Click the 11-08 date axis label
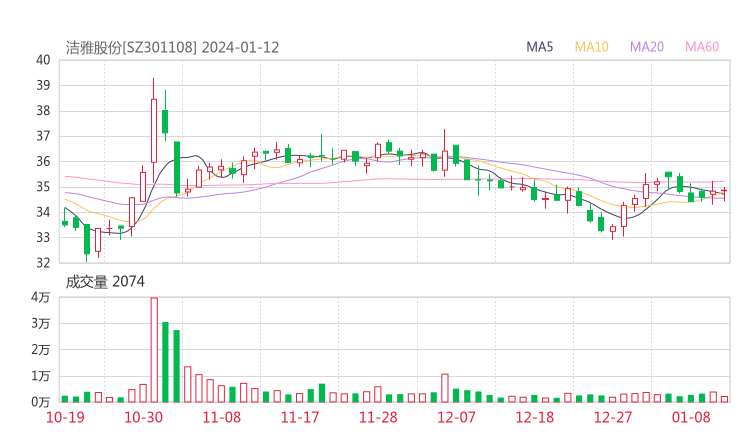Screen dimensions: 740x440 tap(221, 417)
